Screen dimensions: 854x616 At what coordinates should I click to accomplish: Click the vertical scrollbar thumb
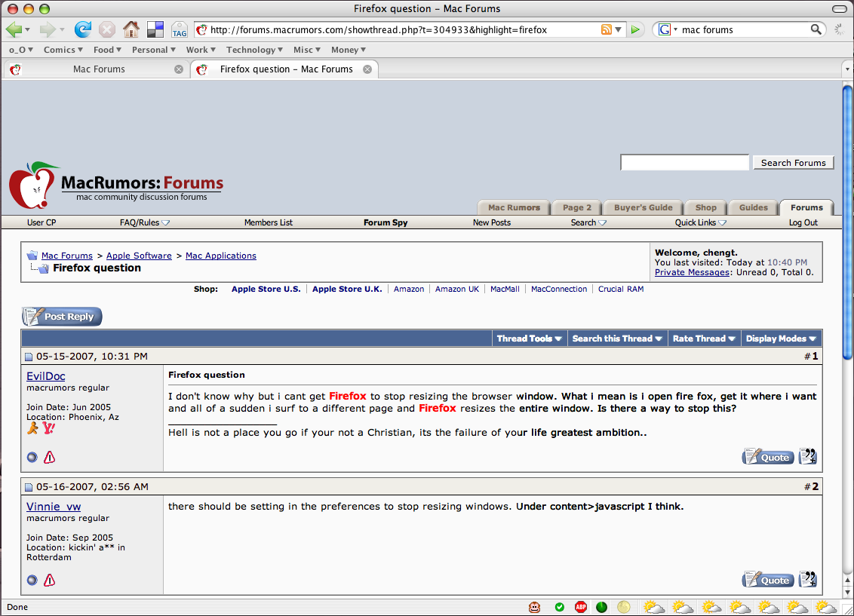coord(847,222)
